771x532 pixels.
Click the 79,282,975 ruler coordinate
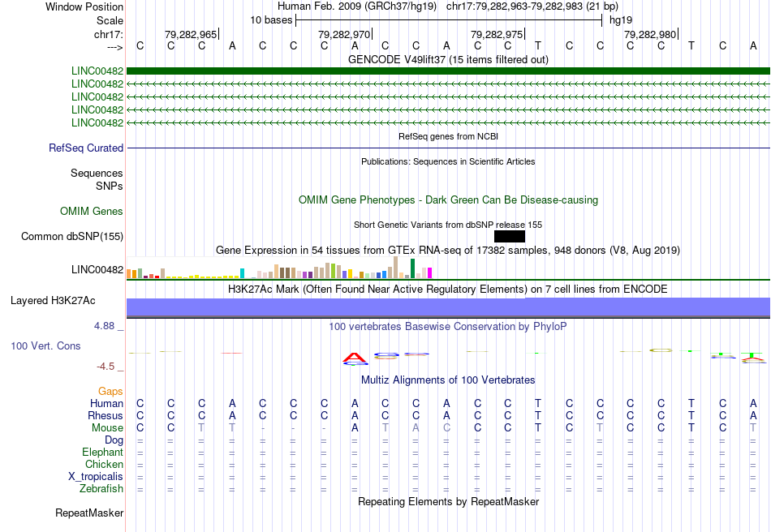[x=497, y=34]
